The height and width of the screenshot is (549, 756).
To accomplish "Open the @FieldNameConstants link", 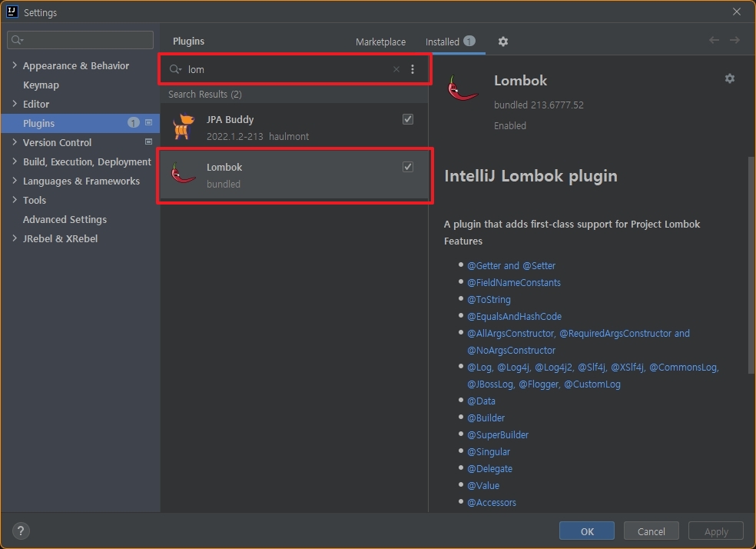I will pyautogui.click(x=513, y=283).
